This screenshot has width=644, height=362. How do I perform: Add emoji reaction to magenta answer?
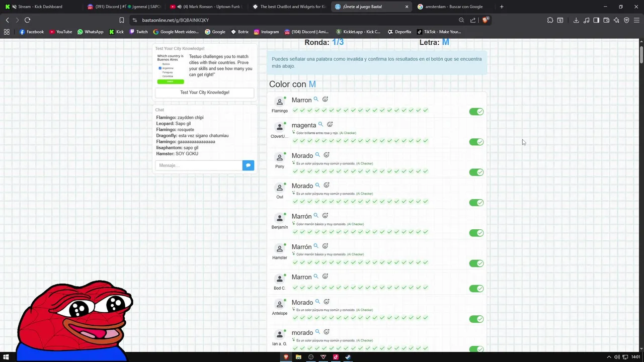coord(330,124)
